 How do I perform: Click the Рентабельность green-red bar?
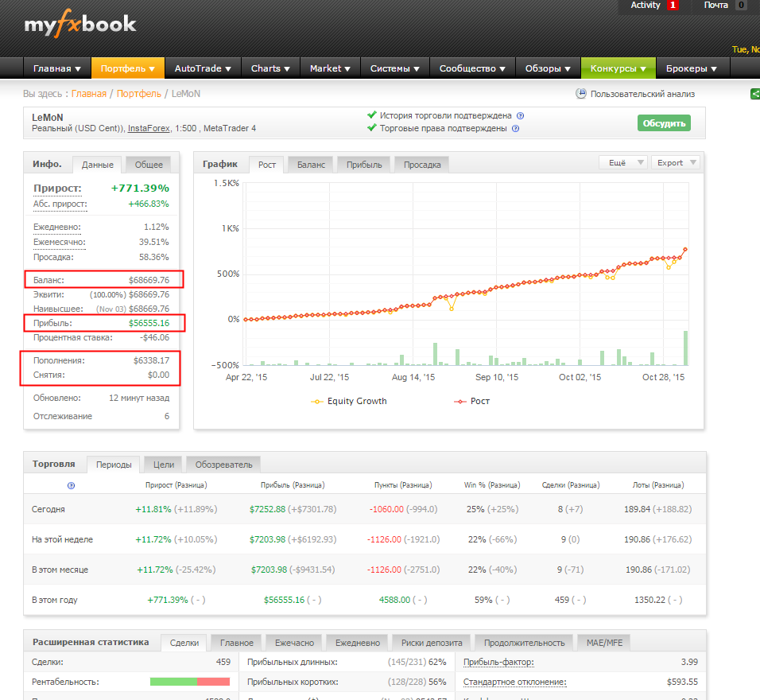189,682
